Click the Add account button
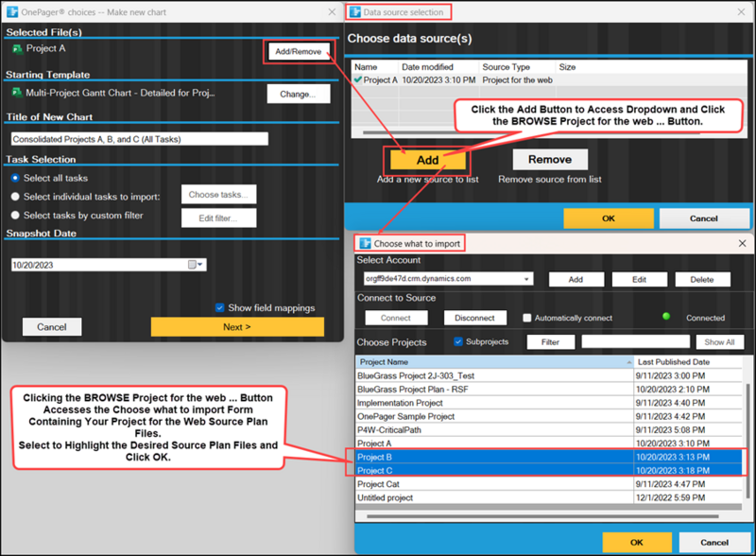Screen dimensions: 756x556 click(576, 280)
